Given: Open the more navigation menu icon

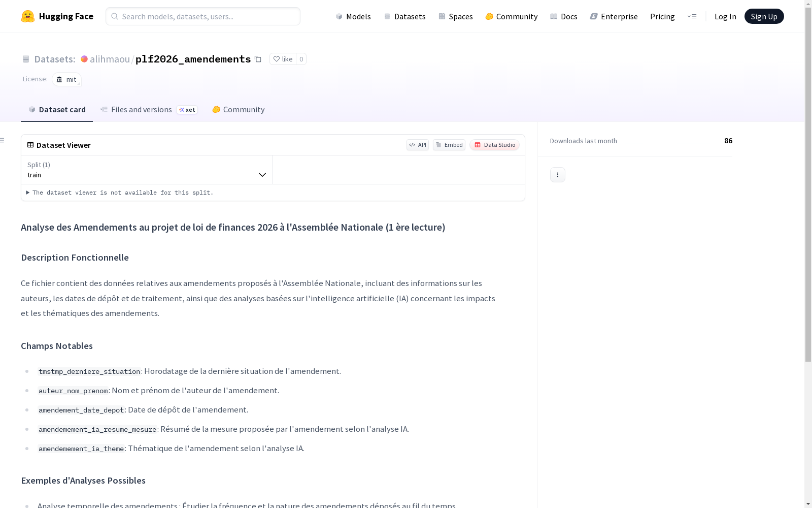Looking at the screenshot, I should coord(692,16).
